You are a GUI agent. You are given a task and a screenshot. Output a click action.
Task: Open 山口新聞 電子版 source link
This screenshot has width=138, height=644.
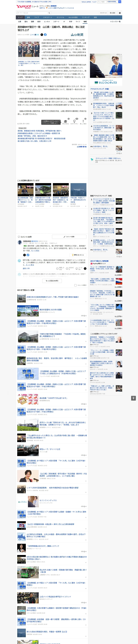click(82, 147)
